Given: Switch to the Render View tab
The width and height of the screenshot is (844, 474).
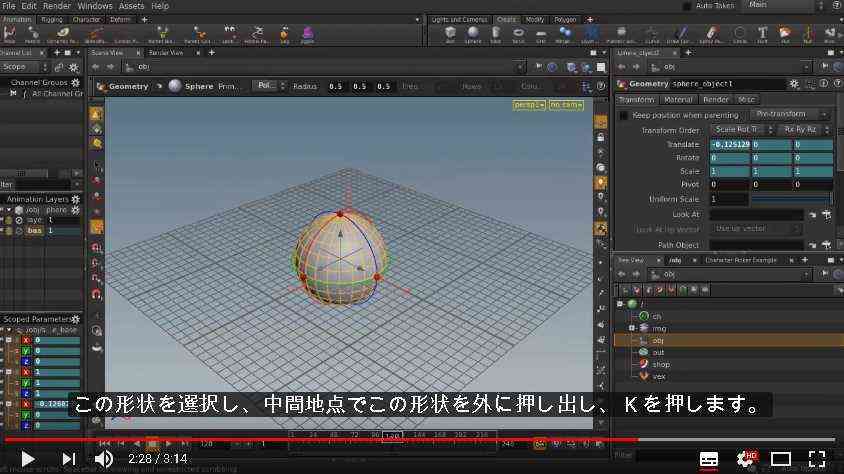Looking at the screenshot, I should coord(166,53).
